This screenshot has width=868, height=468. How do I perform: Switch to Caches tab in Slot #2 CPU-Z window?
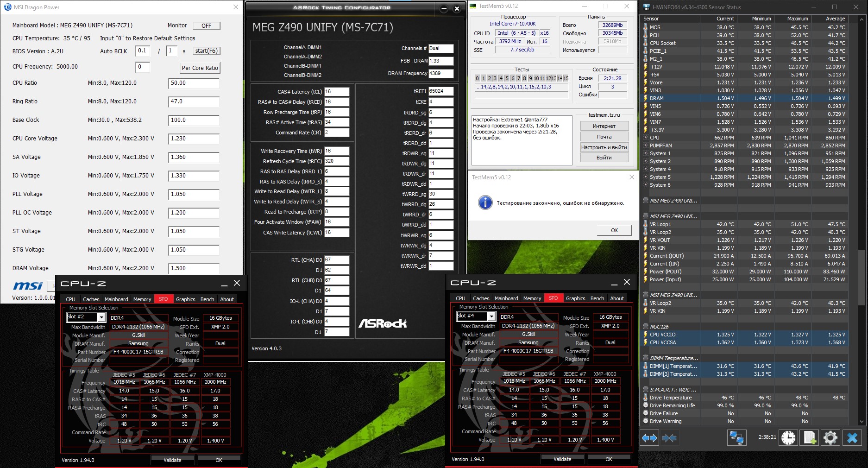tap(91, 299)
